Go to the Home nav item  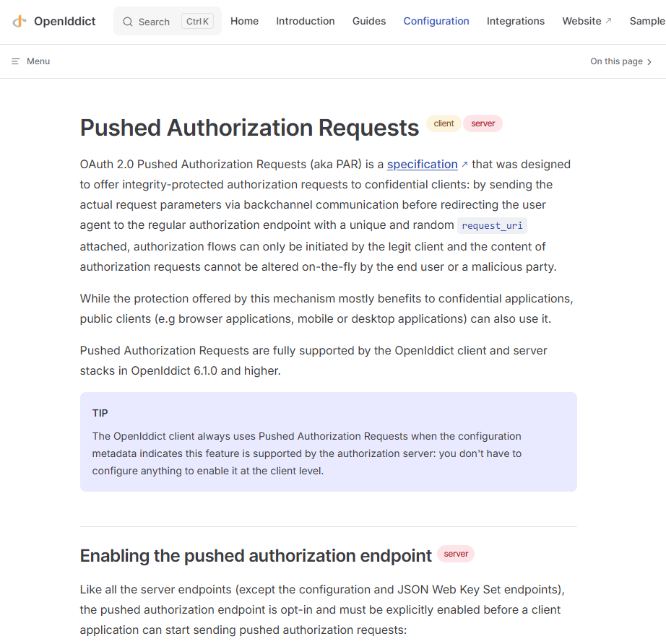tap(244, 21)
